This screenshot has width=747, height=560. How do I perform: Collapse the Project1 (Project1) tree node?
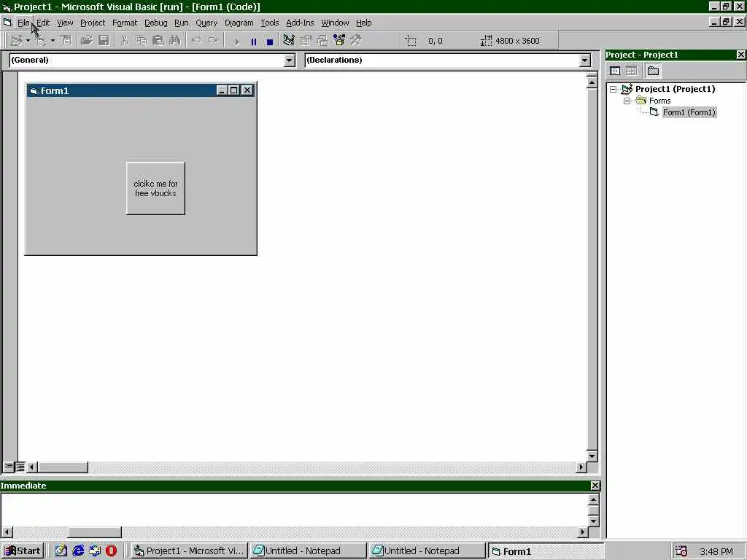pos(614,89)
